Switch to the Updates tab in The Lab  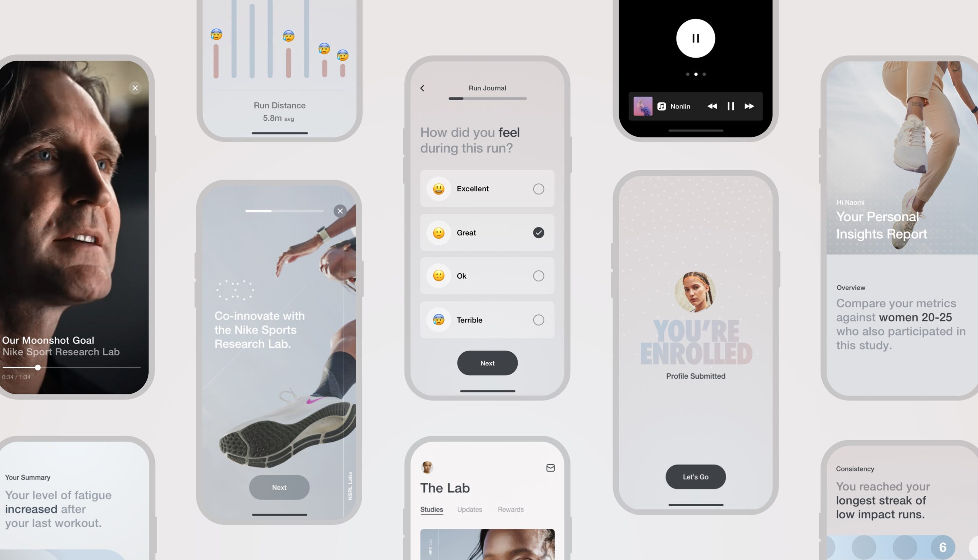470,510
